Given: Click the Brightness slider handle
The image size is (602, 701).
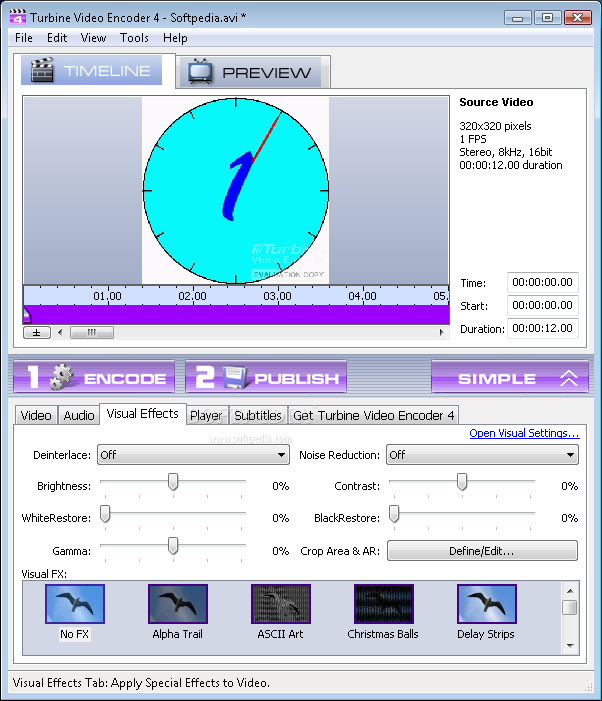Looking at the screenshot, I should (x=173, y=482).
